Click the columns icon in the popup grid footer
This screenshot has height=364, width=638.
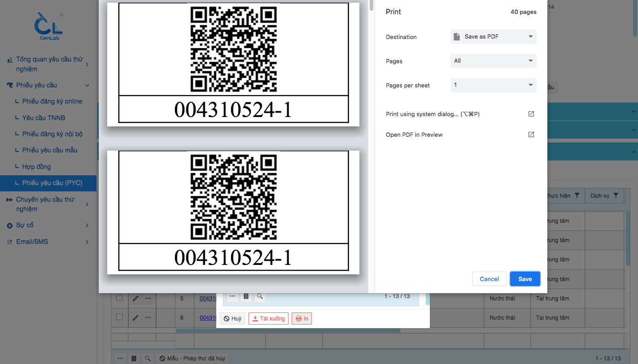[x=246, y=296]
